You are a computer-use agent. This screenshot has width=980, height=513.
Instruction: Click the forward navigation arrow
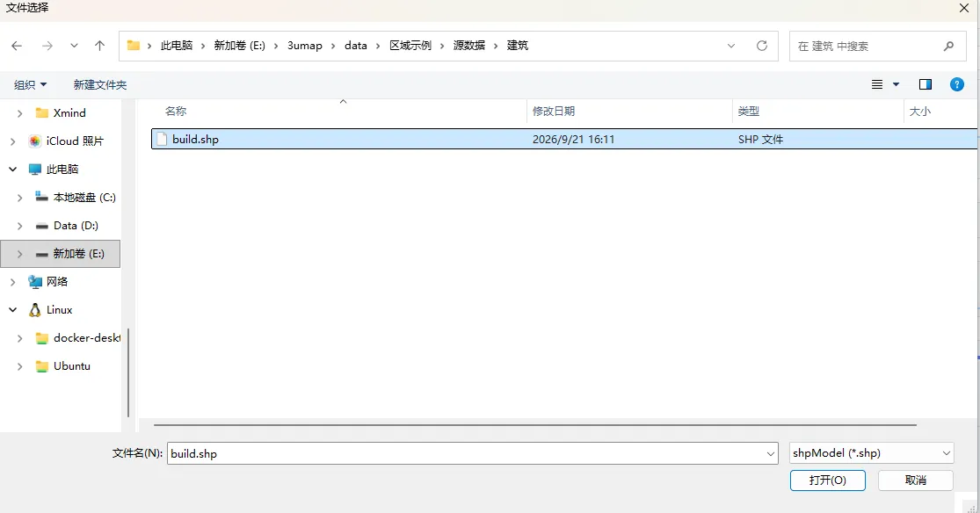(x=47, y=46)
